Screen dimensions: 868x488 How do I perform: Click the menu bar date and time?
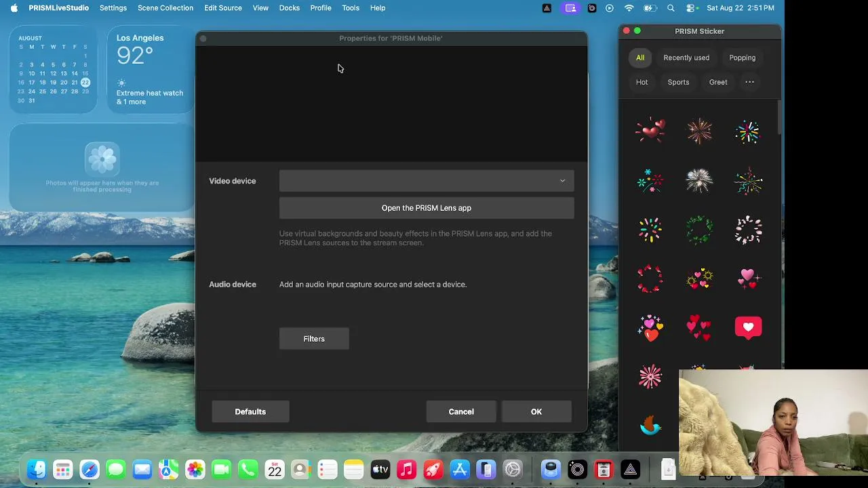[x=740, y=8]
